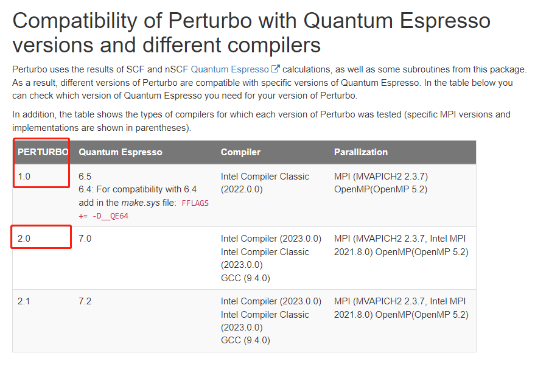Select the PERTURBO version 2.0 cell

24,239
